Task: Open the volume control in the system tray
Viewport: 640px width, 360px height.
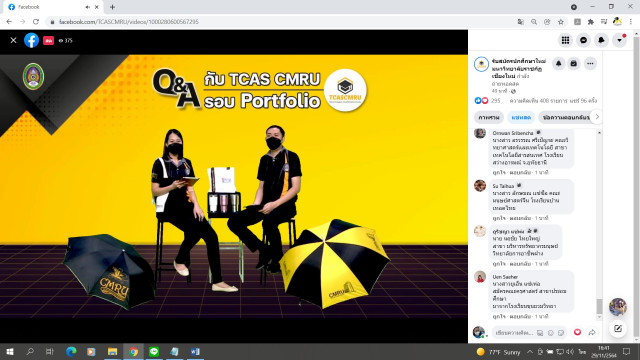Action: (570, 352)
